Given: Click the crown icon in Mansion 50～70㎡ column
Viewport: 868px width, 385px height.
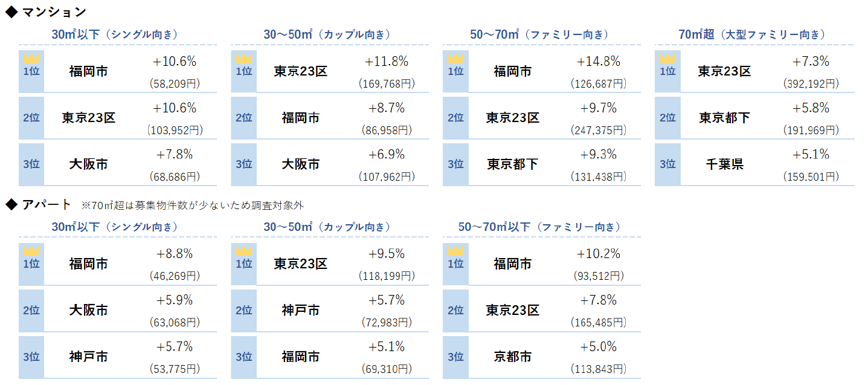Looking at the screenshot, I should 455,58.
